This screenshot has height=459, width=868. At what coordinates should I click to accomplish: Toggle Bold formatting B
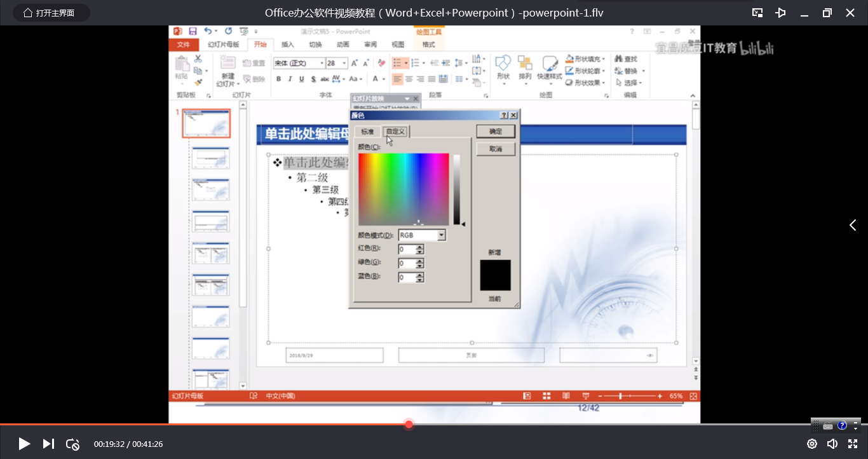[278, 79]
